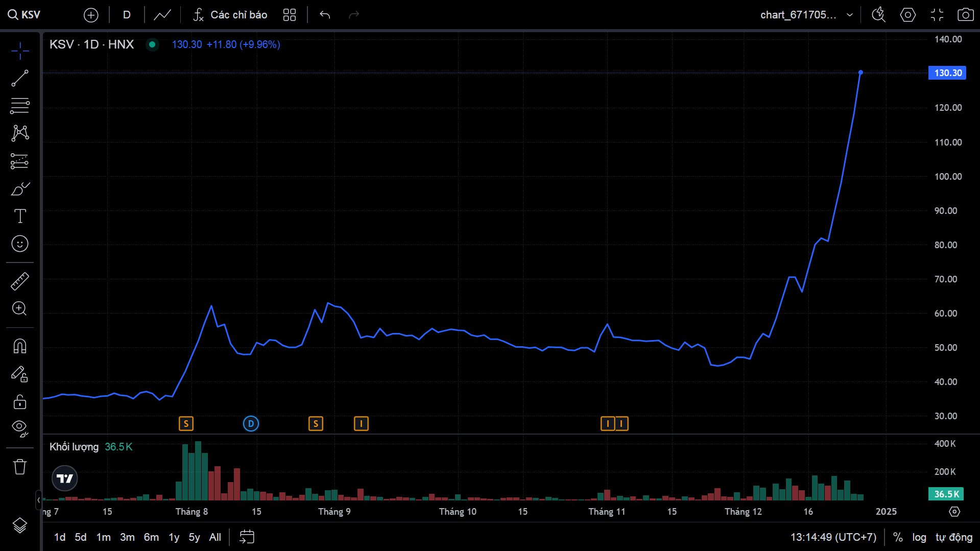Toggle percent scale mode

[898, 537]
